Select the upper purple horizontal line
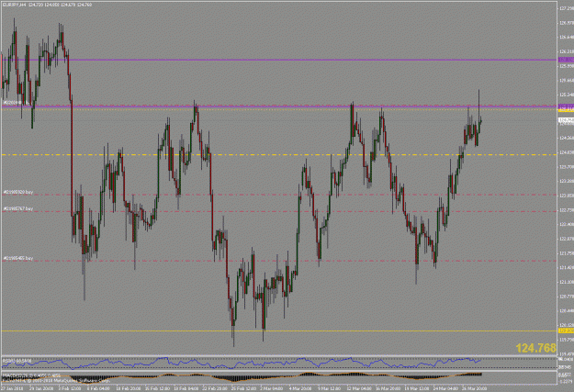The image size is (574, 392). click(279, 60)
